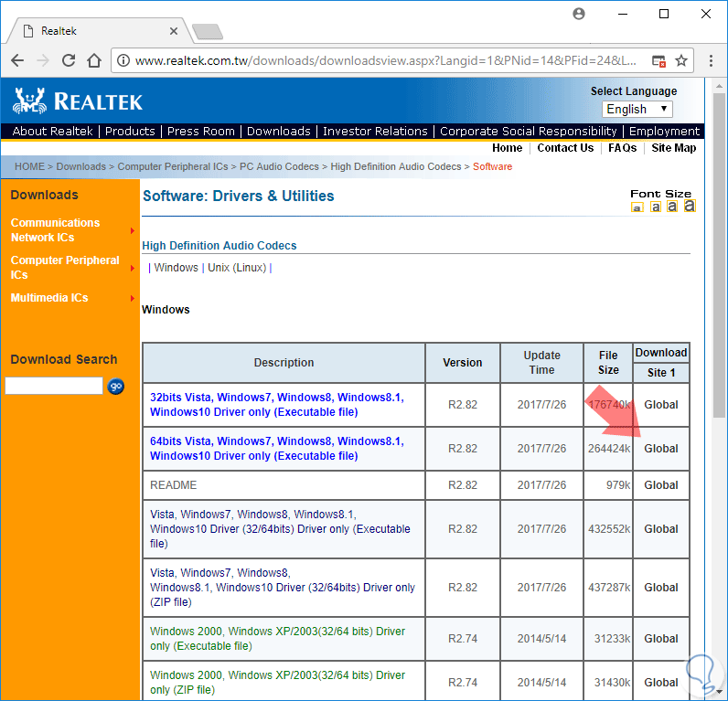Screen dimensions: 728x701
Task: Click the browser address bar URL
Action: pos(385,60)
